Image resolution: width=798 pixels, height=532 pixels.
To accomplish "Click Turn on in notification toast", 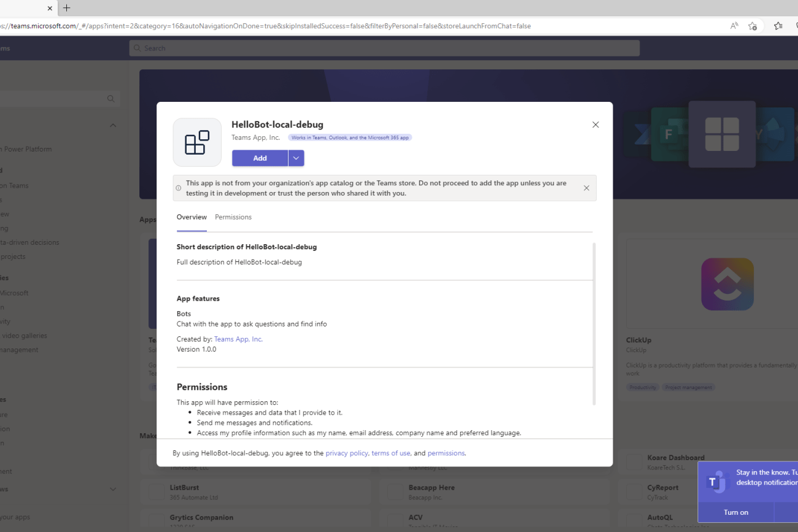I will 736,512.
